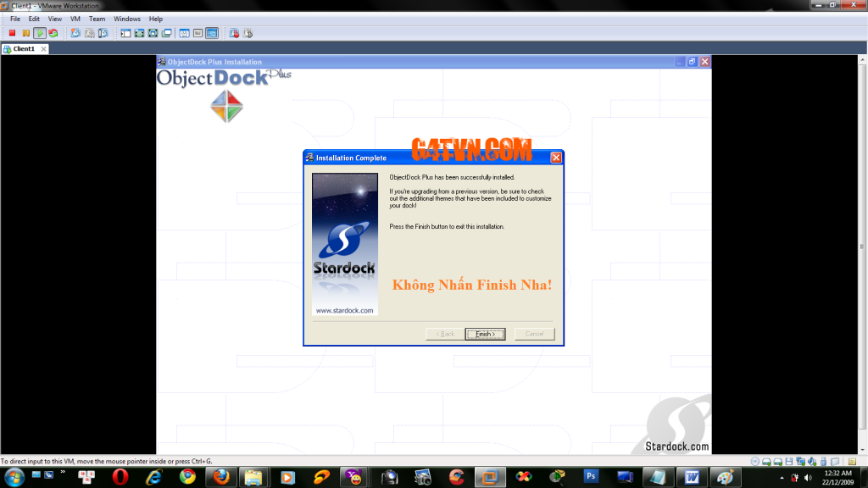868x488 pixels.
Task: Start recording with the record icon
Action: [234, 33]
